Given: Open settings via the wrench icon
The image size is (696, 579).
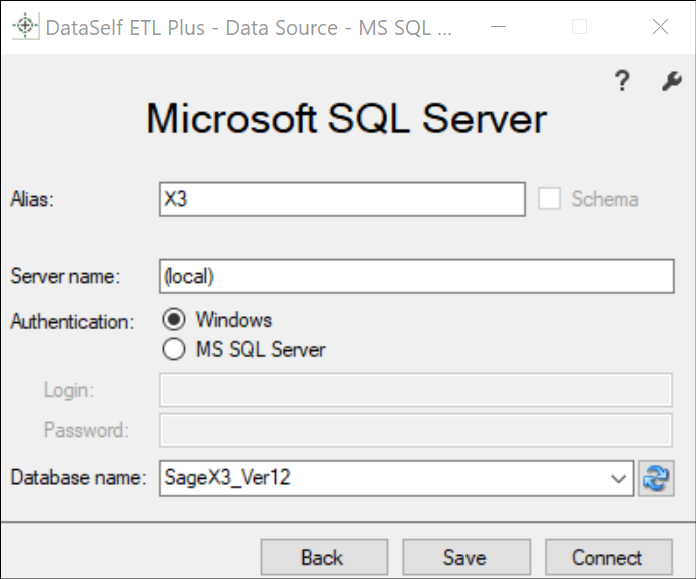Looking at the screenshot, I should click(x=671, y=82).
